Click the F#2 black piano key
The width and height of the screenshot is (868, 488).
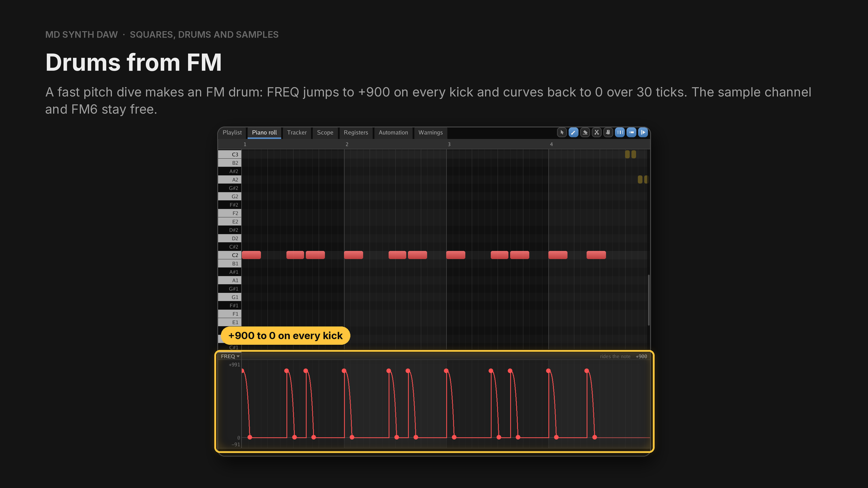230,205
